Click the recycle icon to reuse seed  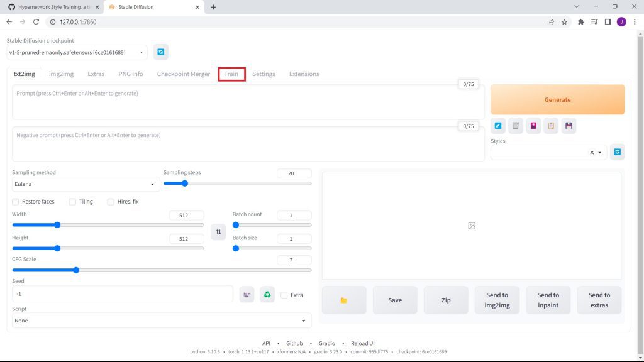pos(267,294)
